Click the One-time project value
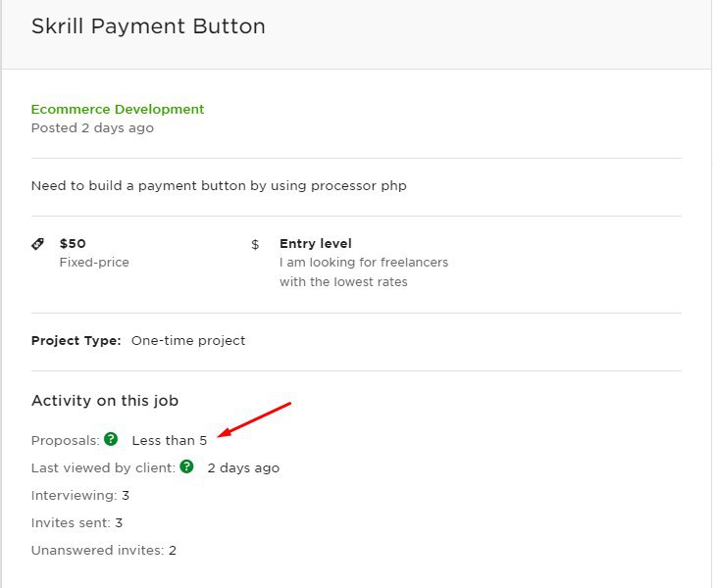The height and width of the screenshot is (588, 713). coord(188,341)
